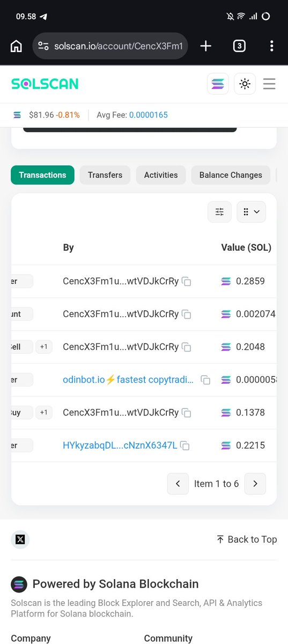Switch to the Activities tab
This screenshot has height=644, width=288.
click(161, 175)
